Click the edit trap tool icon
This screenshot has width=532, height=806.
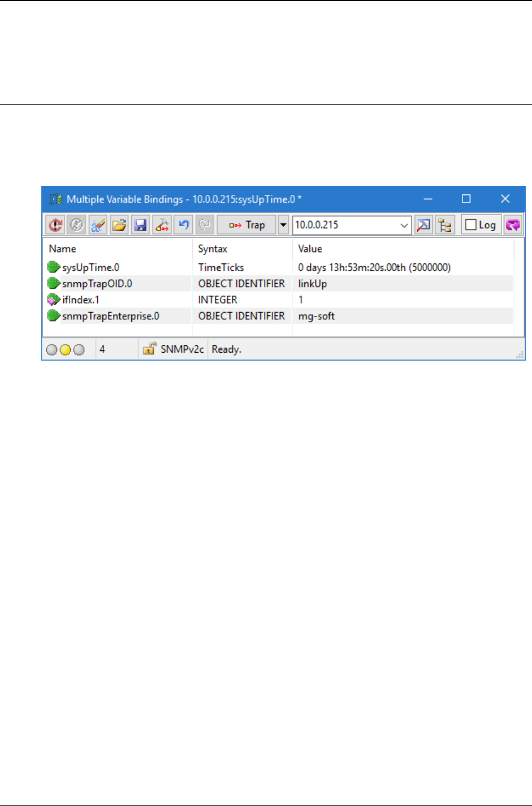point(162,225)
